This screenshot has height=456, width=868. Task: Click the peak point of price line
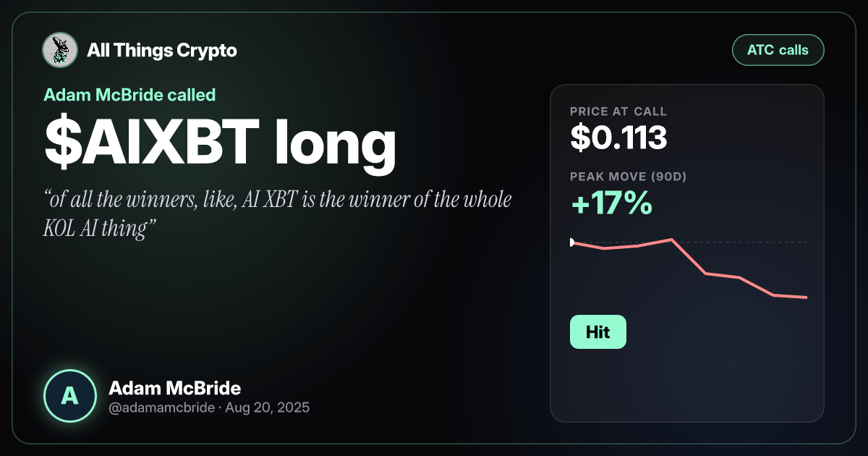pyautogui.click(x=672, y=240)
